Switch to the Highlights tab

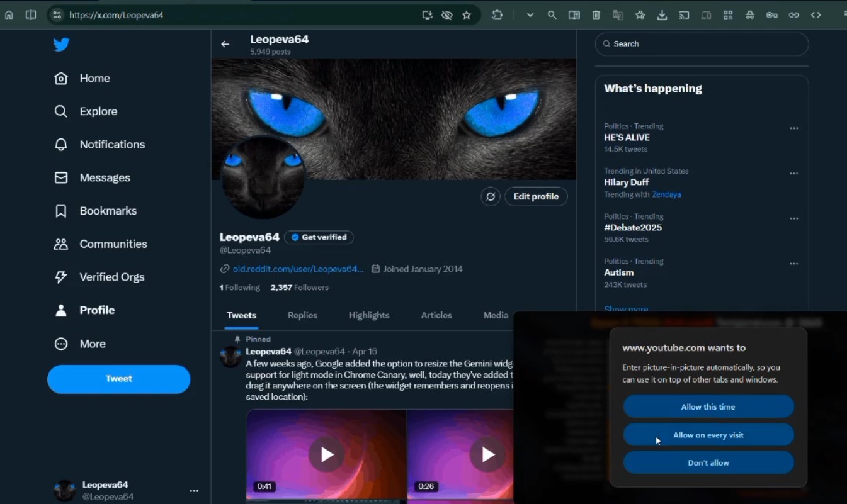coord(369,315)
